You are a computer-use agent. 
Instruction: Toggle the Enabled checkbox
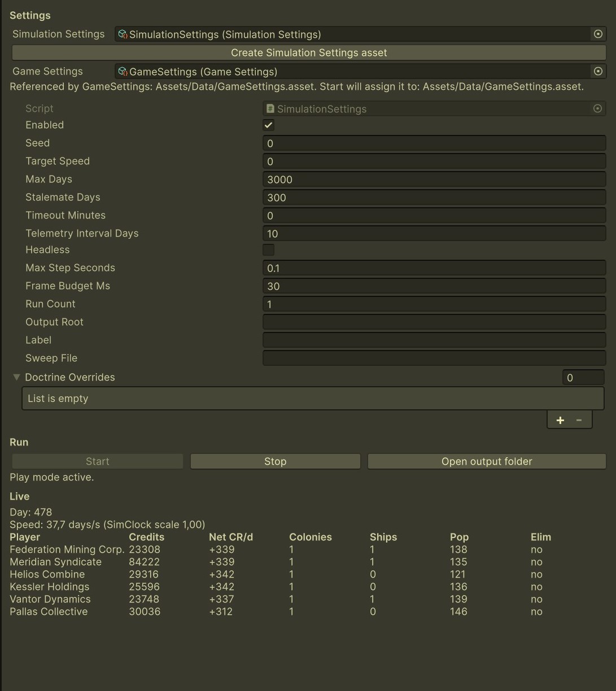coord(269,125)
